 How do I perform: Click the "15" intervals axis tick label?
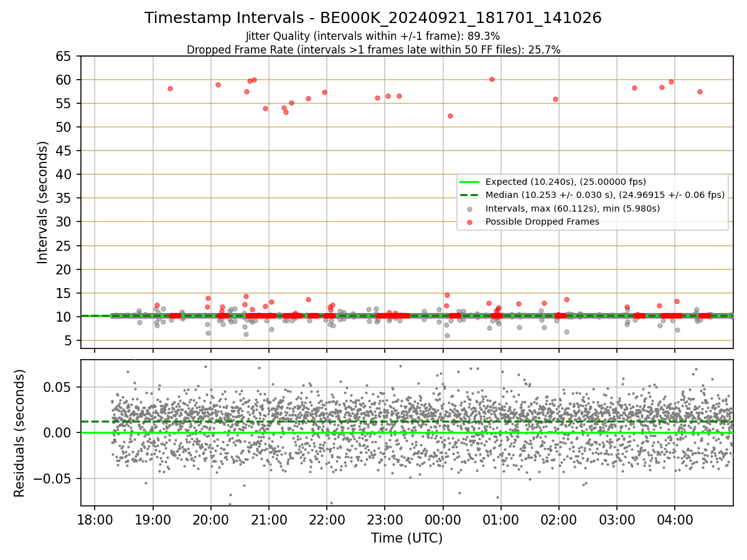[x=65, y=293]
